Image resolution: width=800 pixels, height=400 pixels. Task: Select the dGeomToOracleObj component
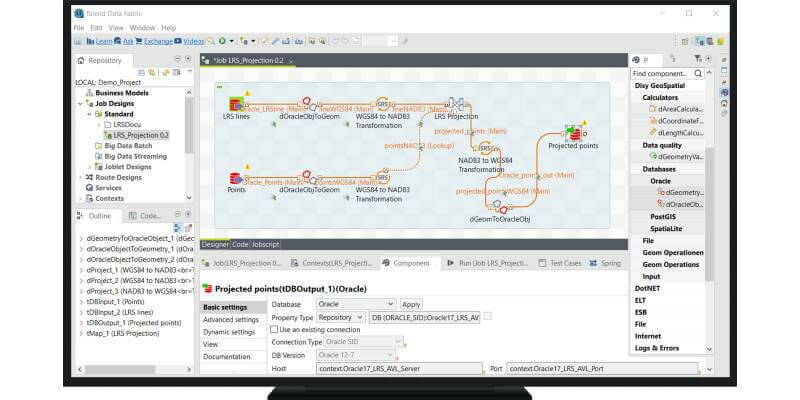(x=500, y=207)
